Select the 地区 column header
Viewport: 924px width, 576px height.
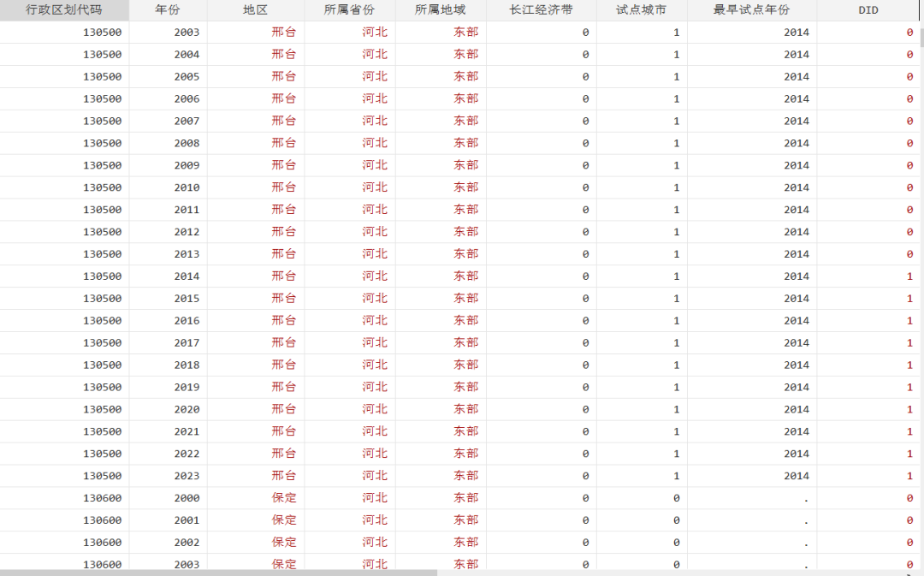(x=255, y=10)
